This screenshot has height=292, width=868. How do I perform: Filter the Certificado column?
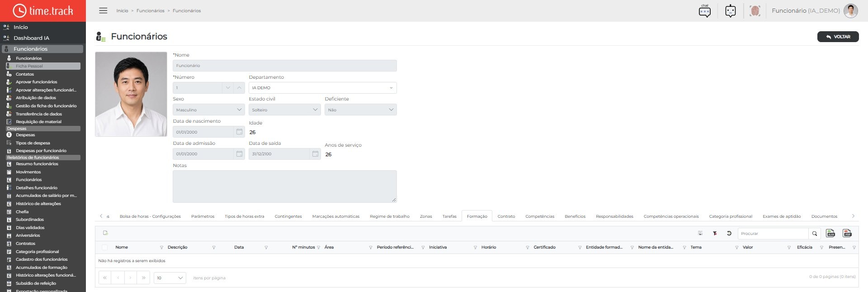coord(580,248)
